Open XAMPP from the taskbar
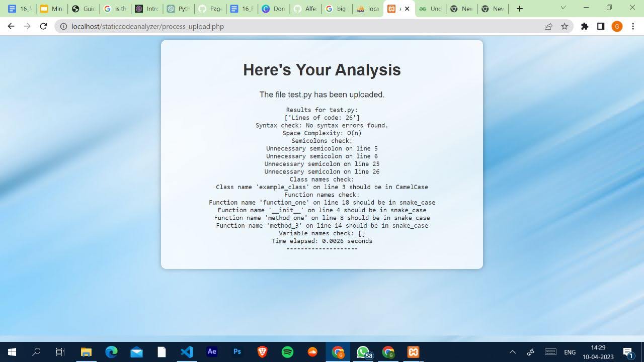644x362 pixels. tap(413, 351)
